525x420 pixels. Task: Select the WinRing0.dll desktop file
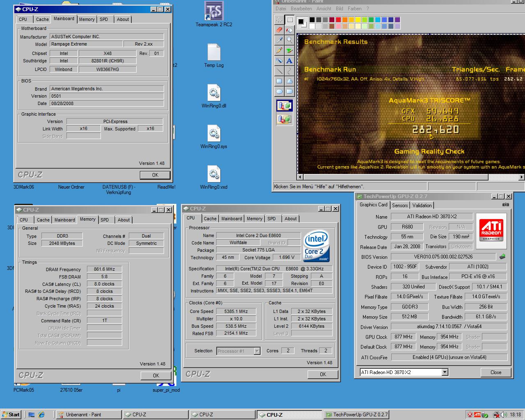click(214, 96)
